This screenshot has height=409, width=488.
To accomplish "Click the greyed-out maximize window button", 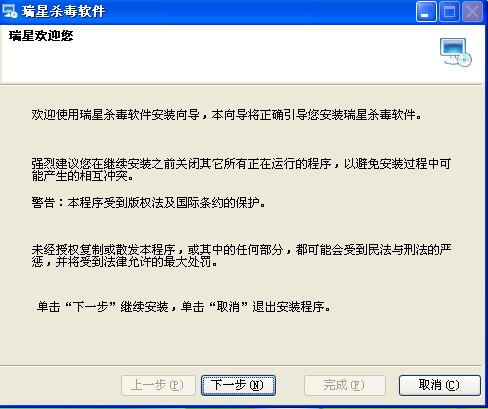I will 449,12.
